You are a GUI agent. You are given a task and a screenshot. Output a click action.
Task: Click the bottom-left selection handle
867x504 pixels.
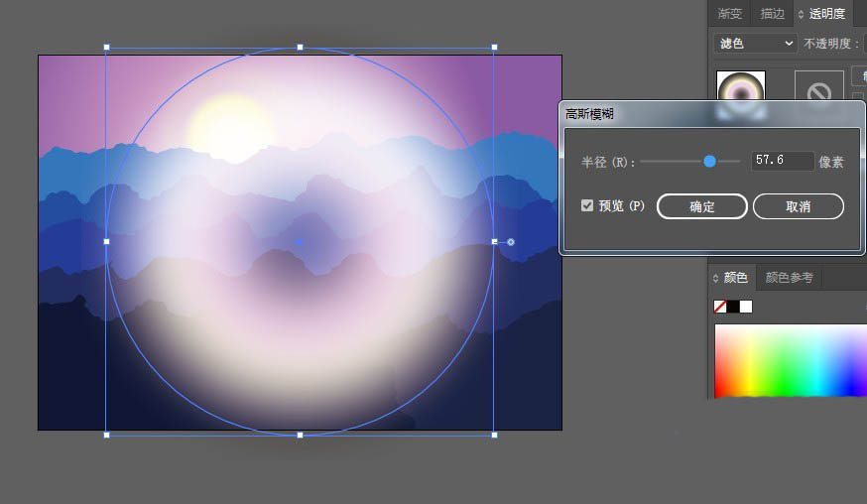pos(107,436)
